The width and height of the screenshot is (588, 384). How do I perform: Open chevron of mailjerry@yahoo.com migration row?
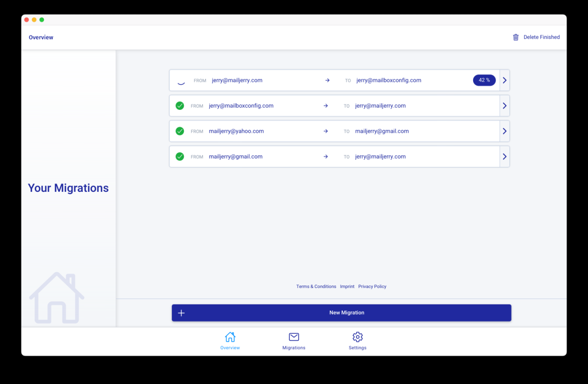pos(504,131)
